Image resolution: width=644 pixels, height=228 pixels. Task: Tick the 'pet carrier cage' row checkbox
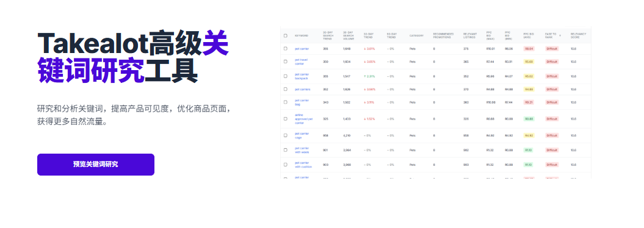(286, 135)
